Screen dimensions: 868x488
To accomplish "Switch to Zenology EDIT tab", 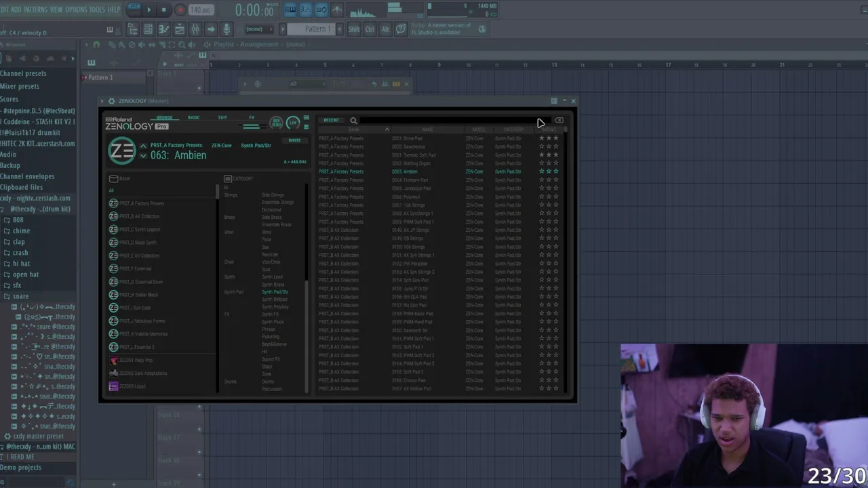I will tap(222, 118).
